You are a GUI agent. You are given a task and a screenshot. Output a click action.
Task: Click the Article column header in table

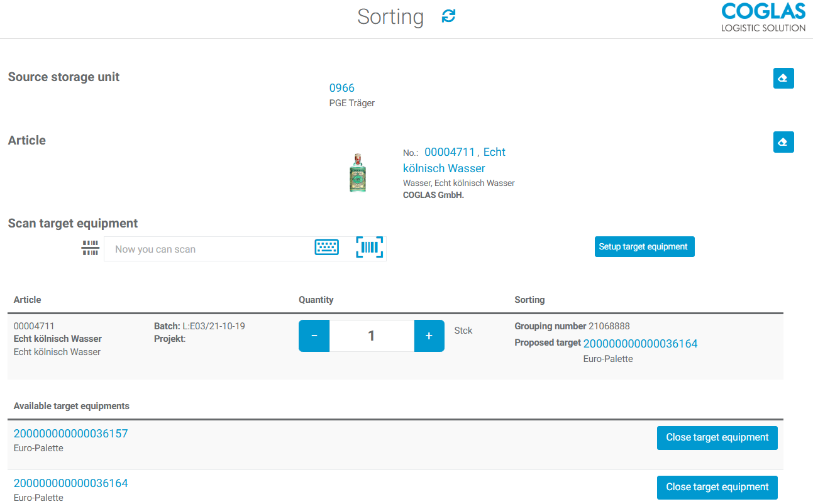[28, 300]
